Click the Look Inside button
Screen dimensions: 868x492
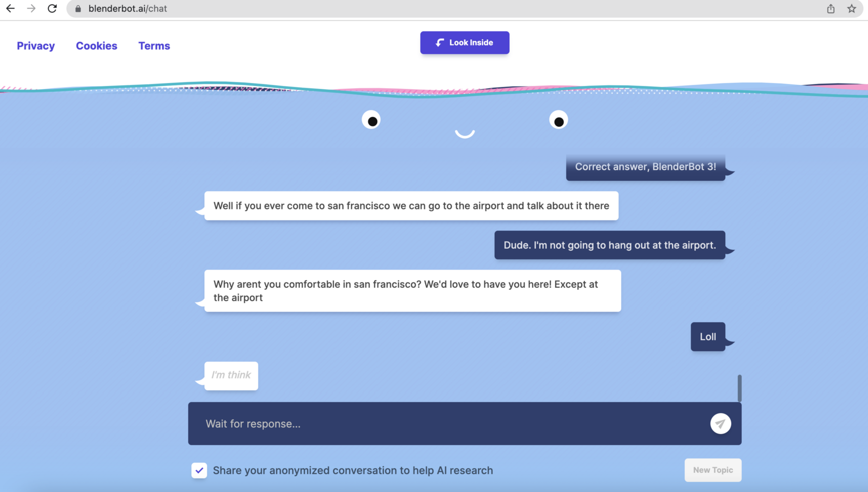click(x=465, y=43)
